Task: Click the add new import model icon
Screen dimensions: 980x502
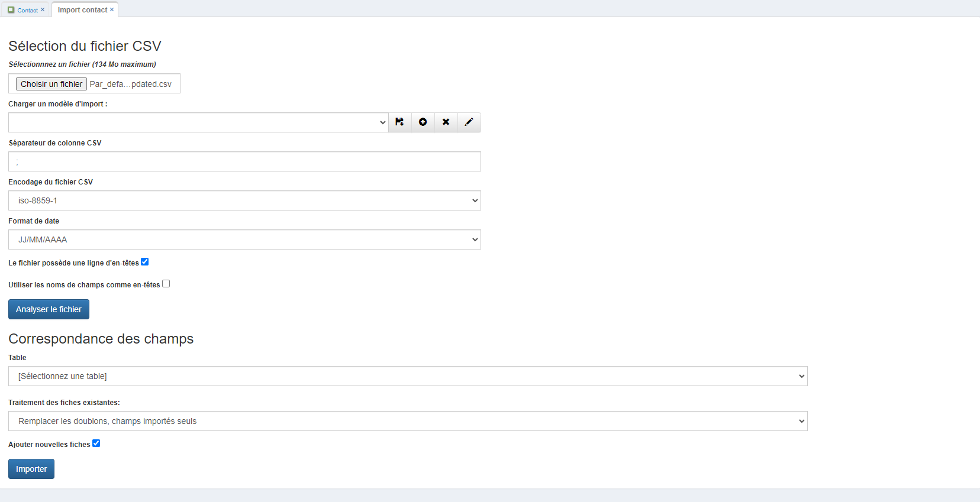Action: (x=423, y=122)
